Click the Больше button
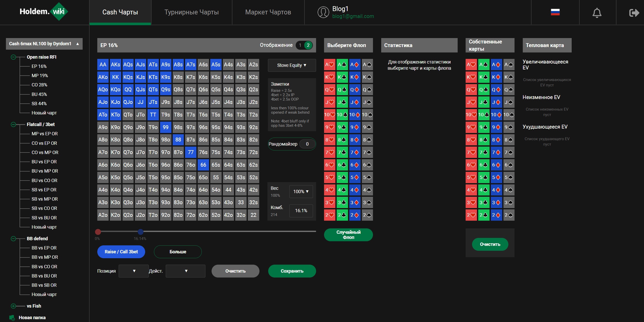644x322 pixels. [x=178, y=252]
